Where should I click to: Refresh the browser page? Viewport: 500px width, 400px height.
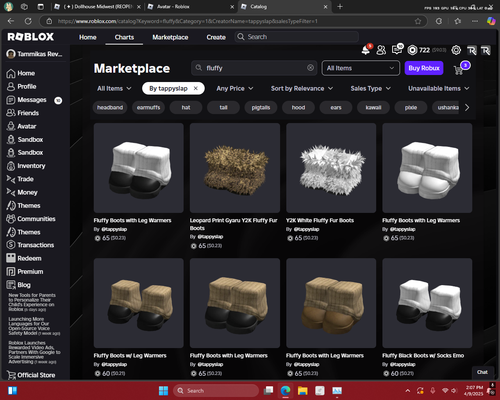28,21
